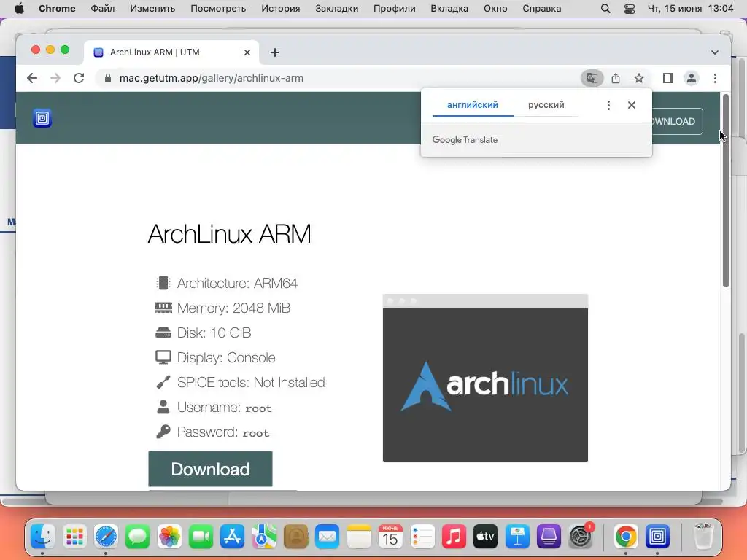Share this page via share icon
747x560 pixels.
coord(616,78)
